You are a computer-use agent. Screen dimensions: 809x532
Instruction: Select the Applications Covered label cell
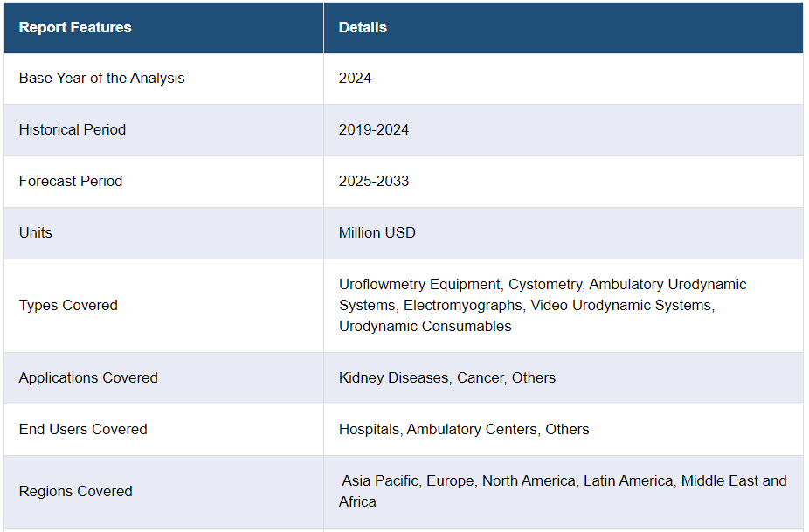[x=88, y=378]
